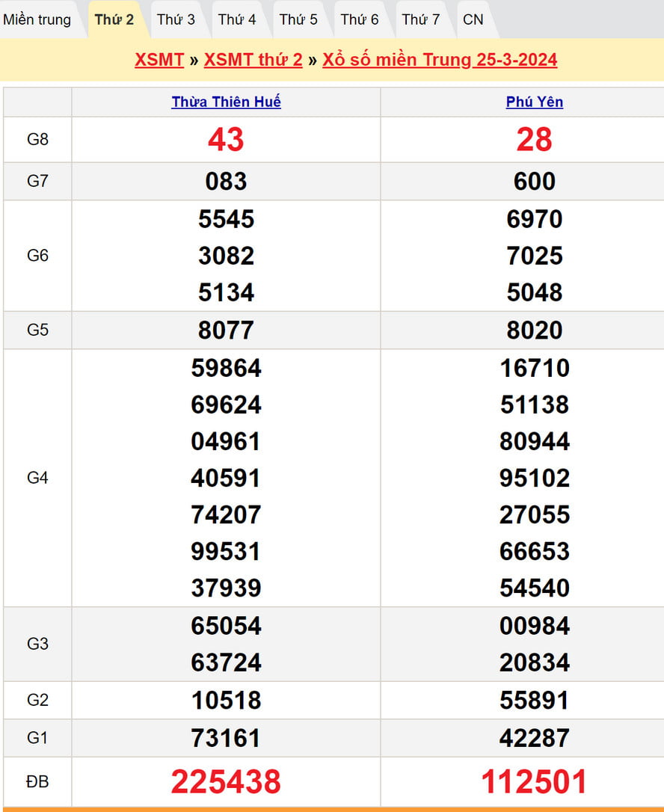Open the Thừa Thiên Huế province link
This screenshot has height=812, width=664.
[226, 102]
